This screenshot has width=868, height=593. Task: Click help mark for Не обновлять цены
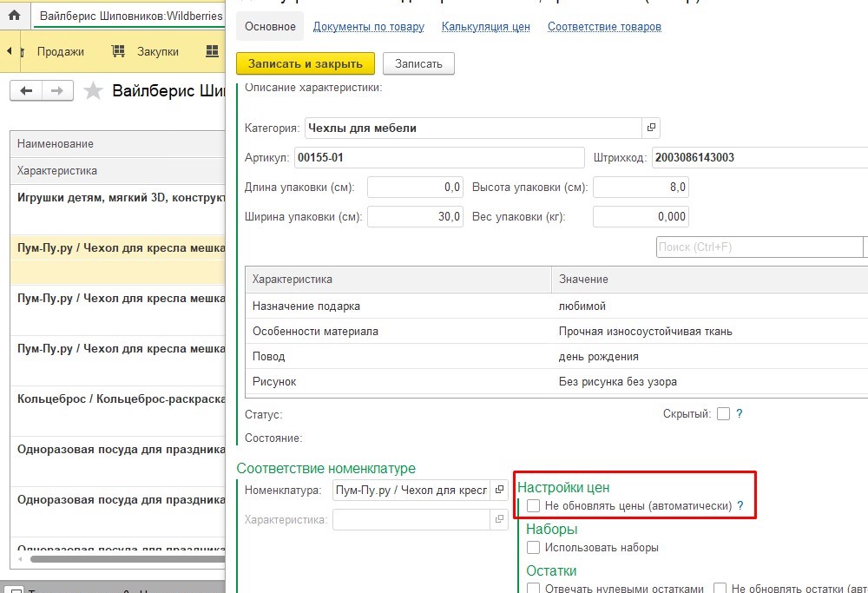click(740, 505)
